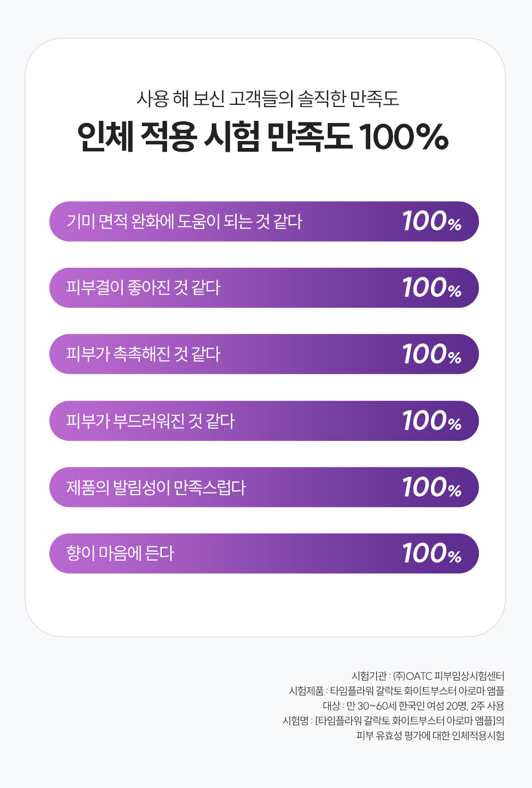Click the 시험제품 footnote line

[x=396, y=691]
